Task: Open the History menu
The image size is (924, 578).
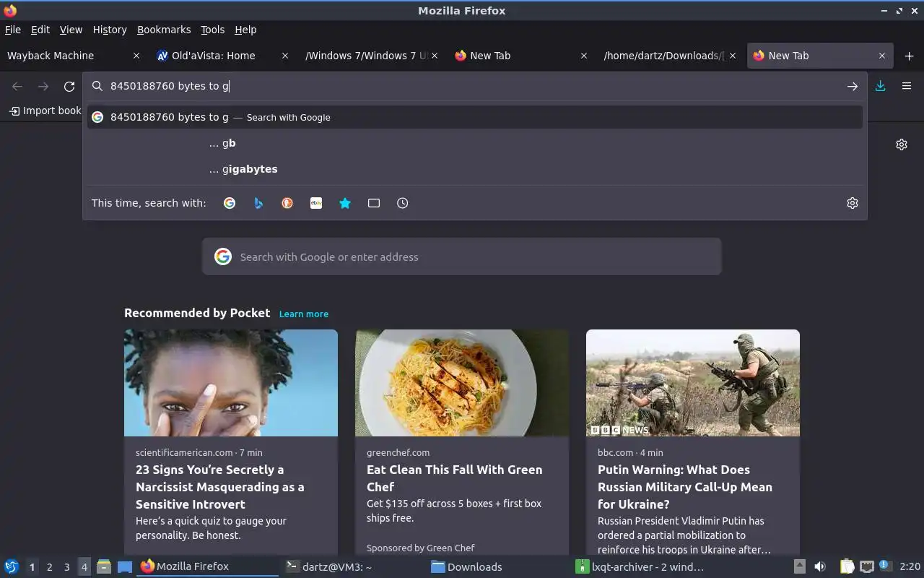Action: click(110, 30)
